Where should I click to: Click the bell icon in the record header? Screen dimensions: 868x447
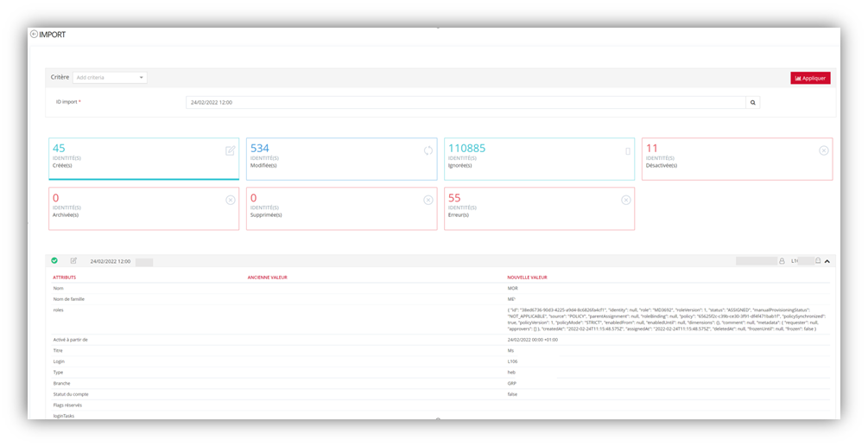pyautogui.click(x=817, y=260)
